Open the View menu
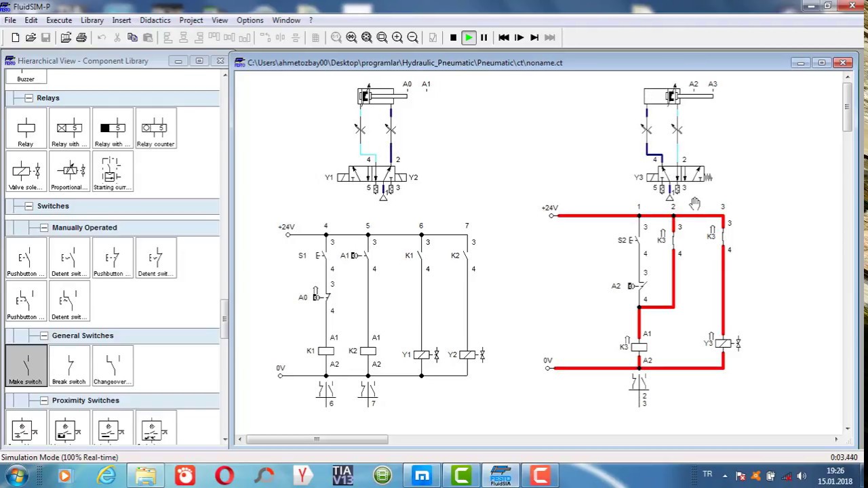868x488 pixels. [x=220, y=20]
